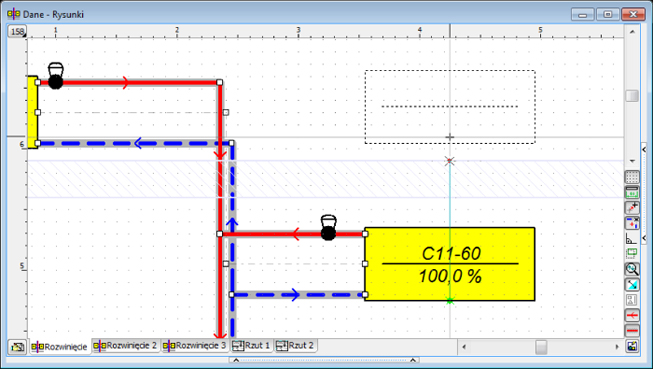This screenshot has width=653, height=369.
Task: Click the cyan diagonal arrow fit icon
Action: [632, 284]
